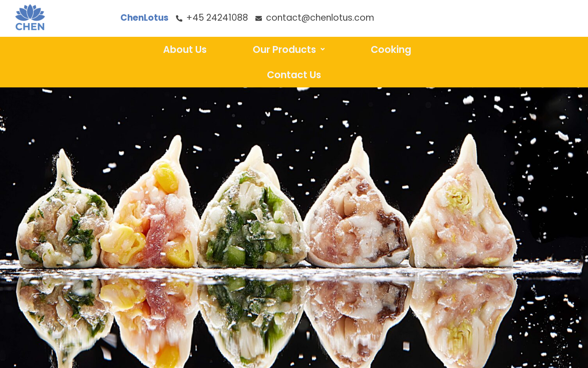588x368 pixels.
Task: Go to the About Us page
Action: tap(185, 49)
